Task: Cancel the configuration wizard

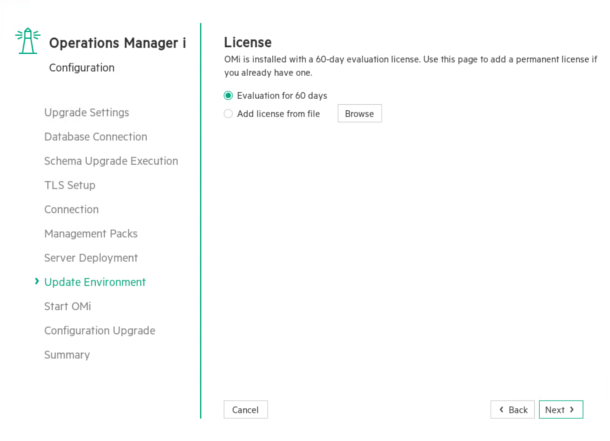Action: [245, 410]
